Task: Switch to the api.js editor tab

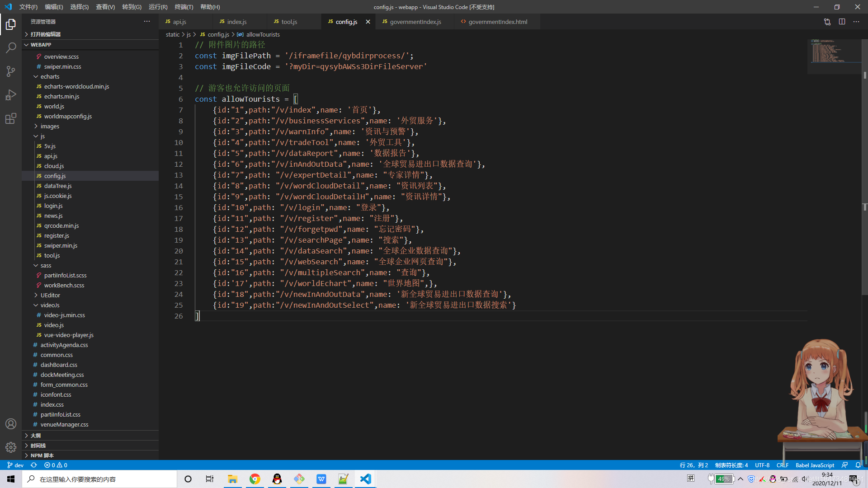Action: coord(180,21)
